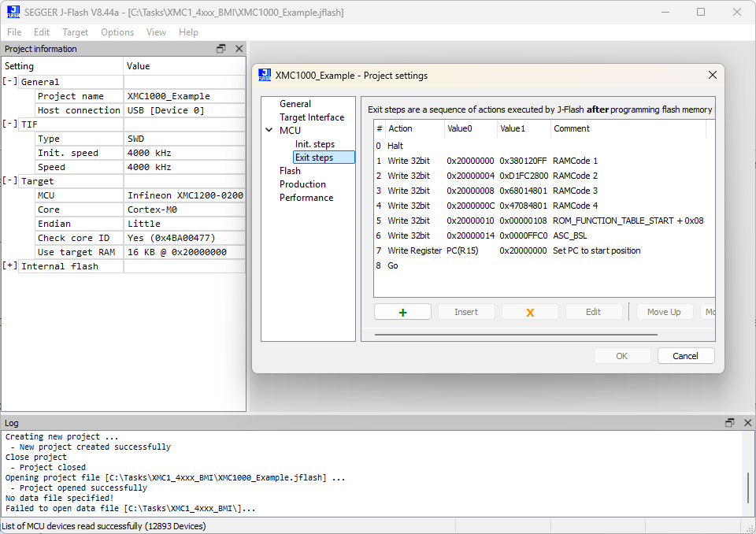756x534 pixels.
Task: Close the Project information panel
Action: point(239,49)
